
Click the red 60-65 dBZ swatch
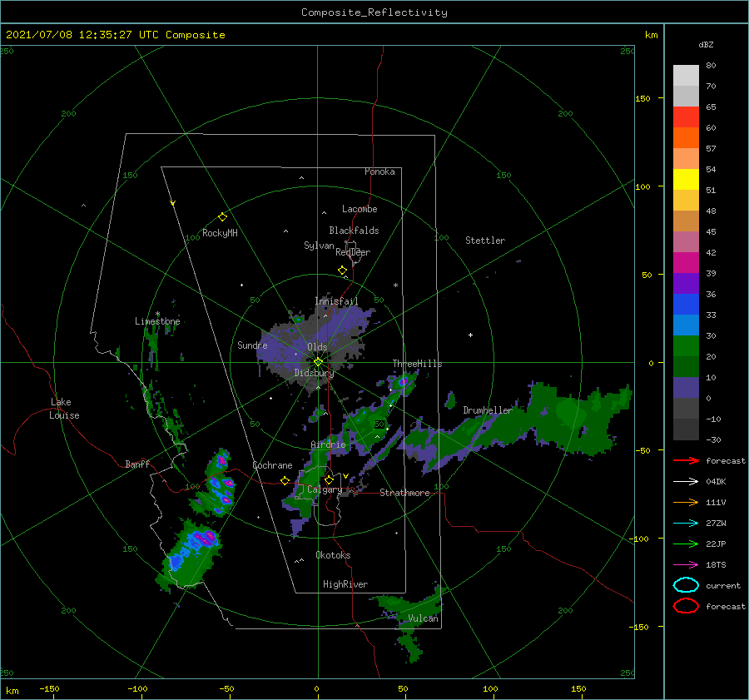click(686, 117)
